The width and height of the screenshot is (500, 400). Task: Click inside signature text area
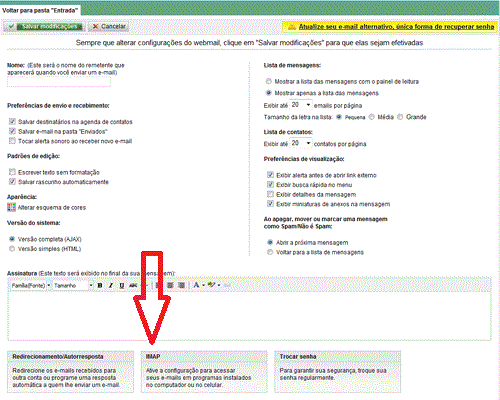click(249, 316)
